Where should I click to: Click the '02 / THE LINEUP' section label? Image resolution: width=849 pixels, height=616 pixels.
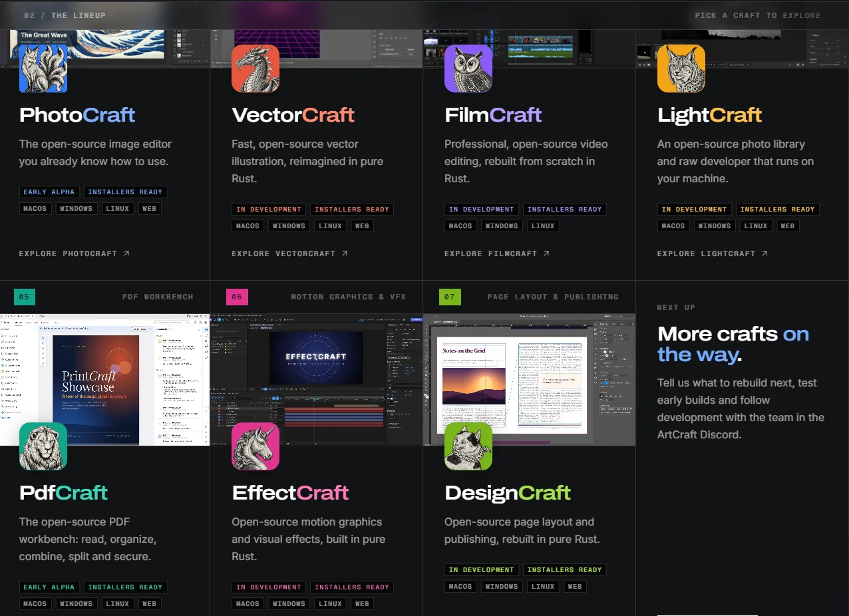tap(65, 15)
